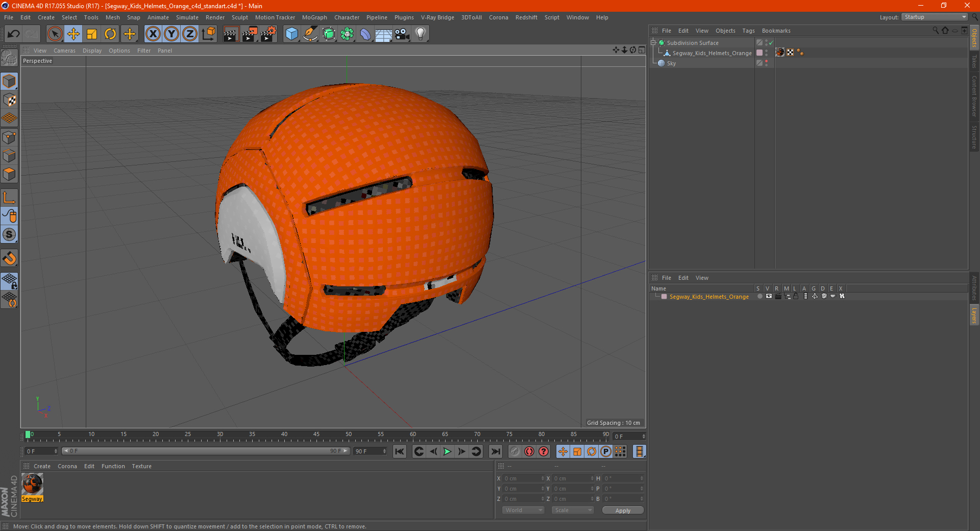Render to Picture Viewer
Screen dimensions: 980x531
[250, 34]
